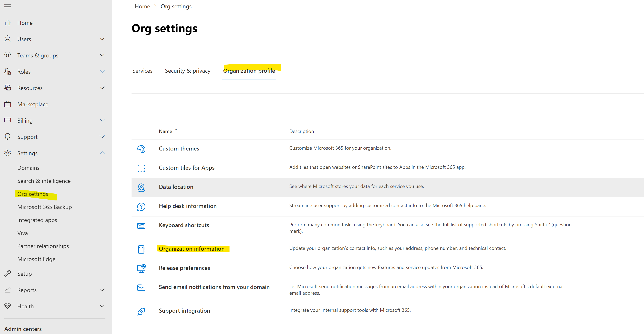Click the Marketplace sidebar link
The image size is (644, 334).
(33, 104)
